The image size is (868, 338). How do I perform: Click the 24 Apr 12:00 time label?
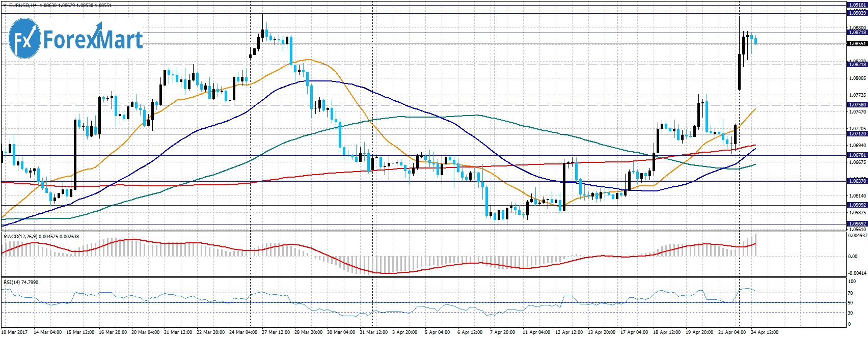point(765,332)
